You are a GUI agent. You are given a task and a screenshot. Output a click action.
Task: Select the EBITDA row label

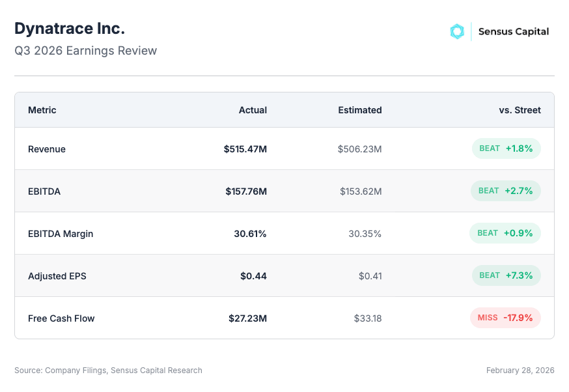44,191
